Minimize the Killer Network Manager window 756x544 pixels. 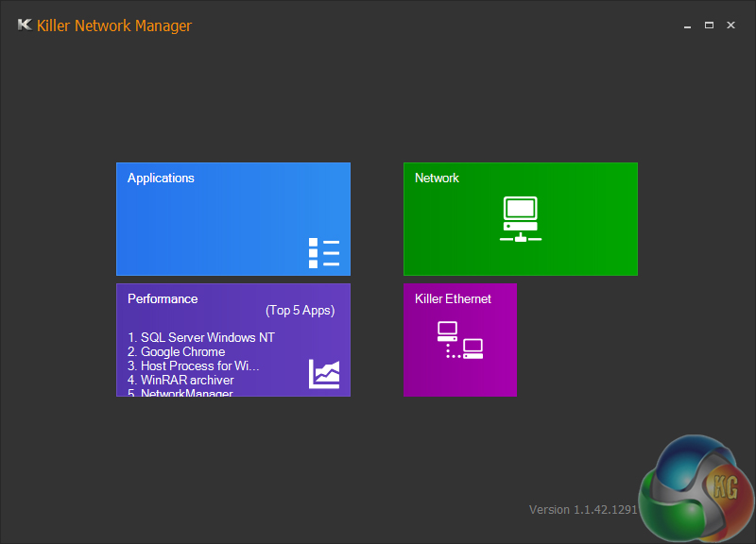[688, 25]
